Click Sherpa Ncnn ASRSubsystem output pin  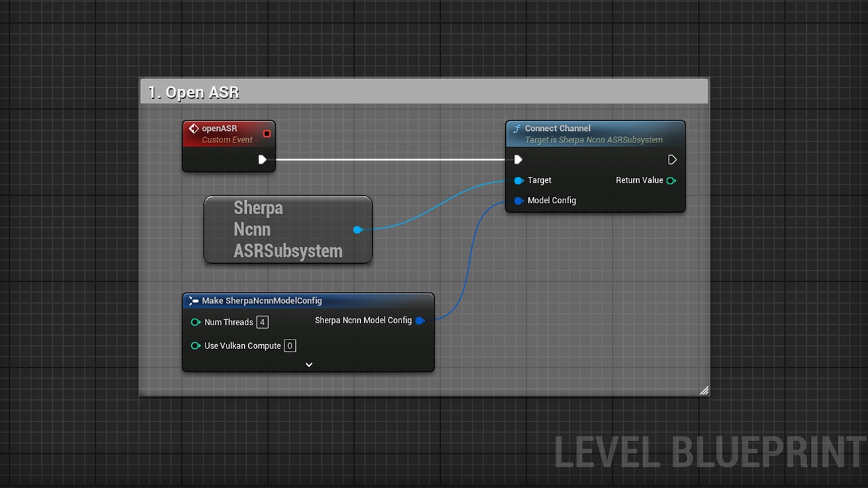(357, 230)
